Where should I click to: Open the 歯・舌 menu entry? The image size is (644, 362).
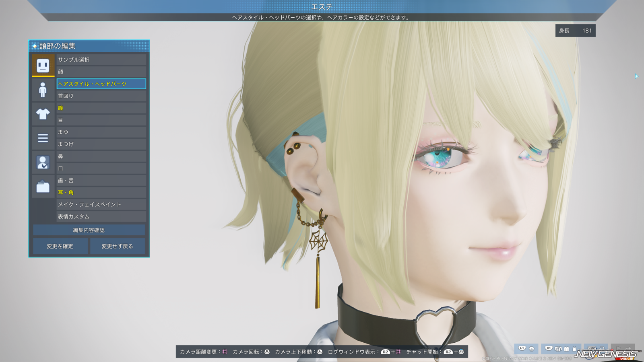click(x=101, y=180)
